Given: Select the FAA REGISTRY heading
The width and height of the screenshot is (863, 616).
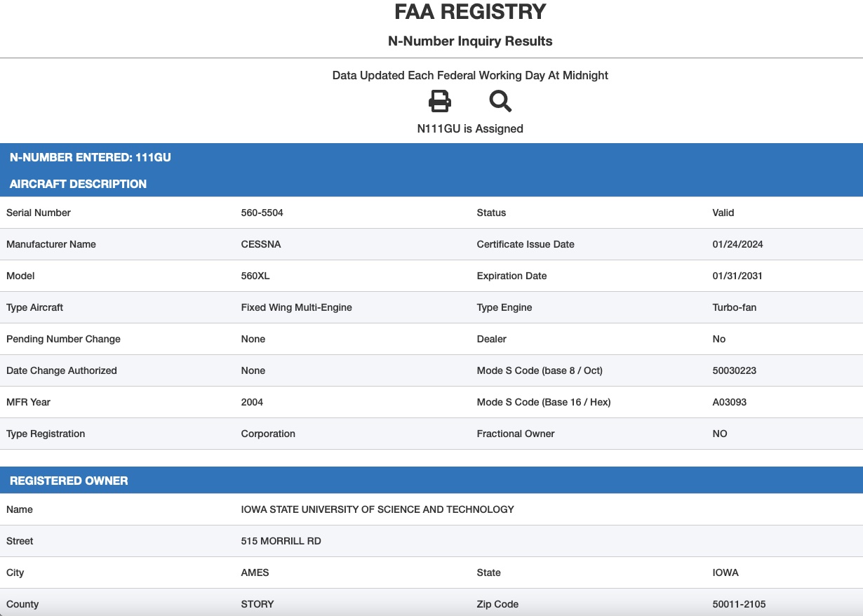Looking at the screenshot, I should click(x=470, y=12).
